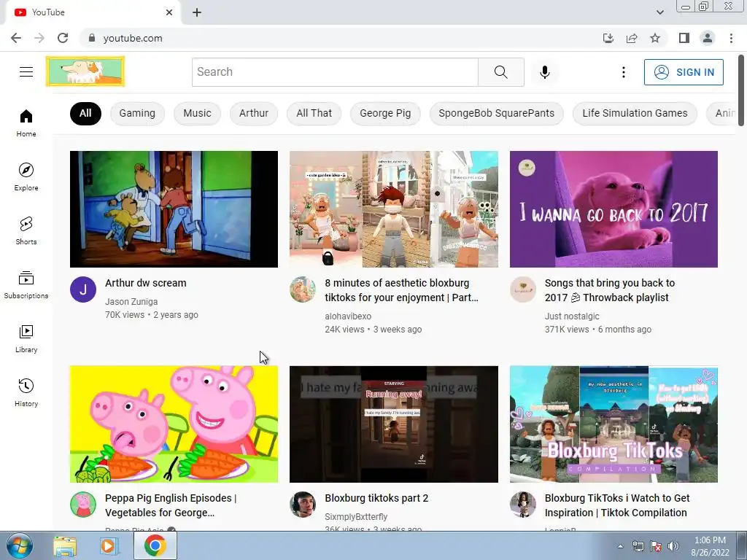
Task: Click the YouTube doodle logo
Action: pos(85,71)
